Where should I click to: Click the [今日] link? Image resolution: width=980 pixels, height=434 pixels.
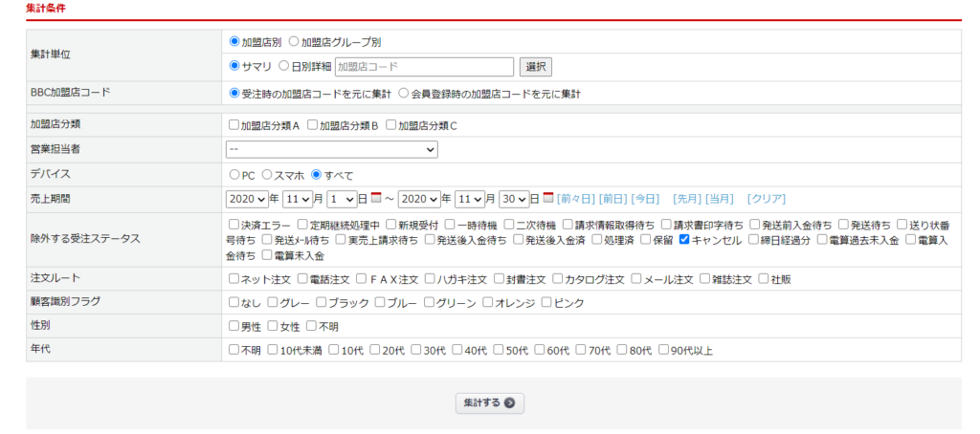[x=645, y=199]
